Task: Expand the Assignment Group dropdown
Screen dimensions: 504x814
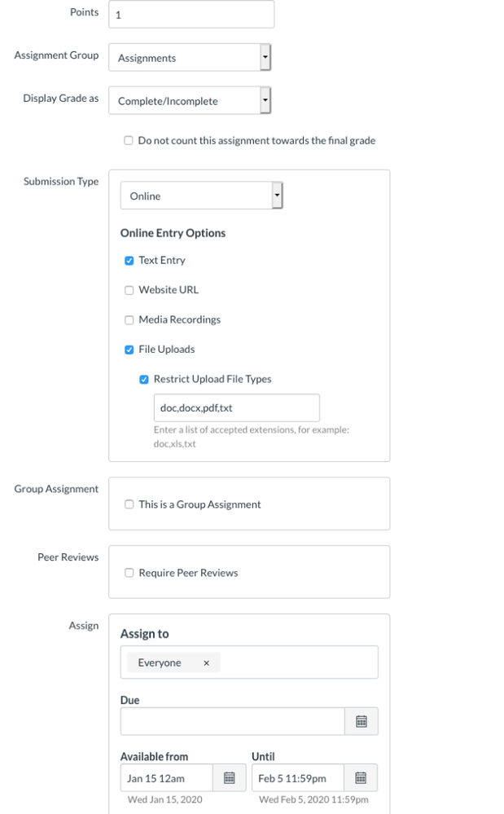Action: click(189, 58)
